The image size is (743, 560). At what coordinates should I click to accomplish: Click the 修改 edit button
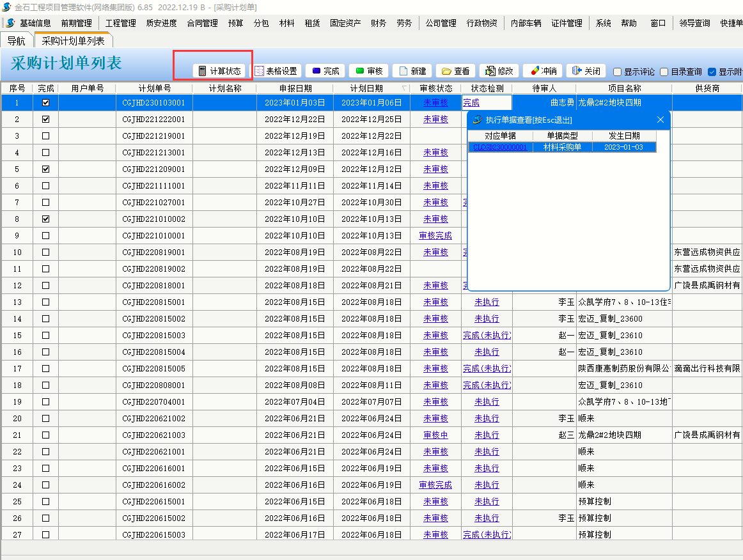click(x=499, y=71)
